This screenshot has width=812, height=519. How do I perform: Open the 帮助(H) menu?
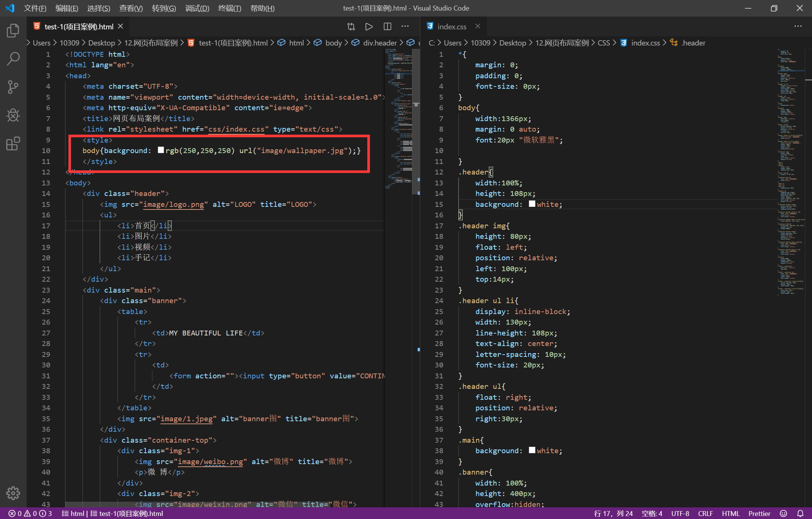pyautogui.click(x=262, y=8)
